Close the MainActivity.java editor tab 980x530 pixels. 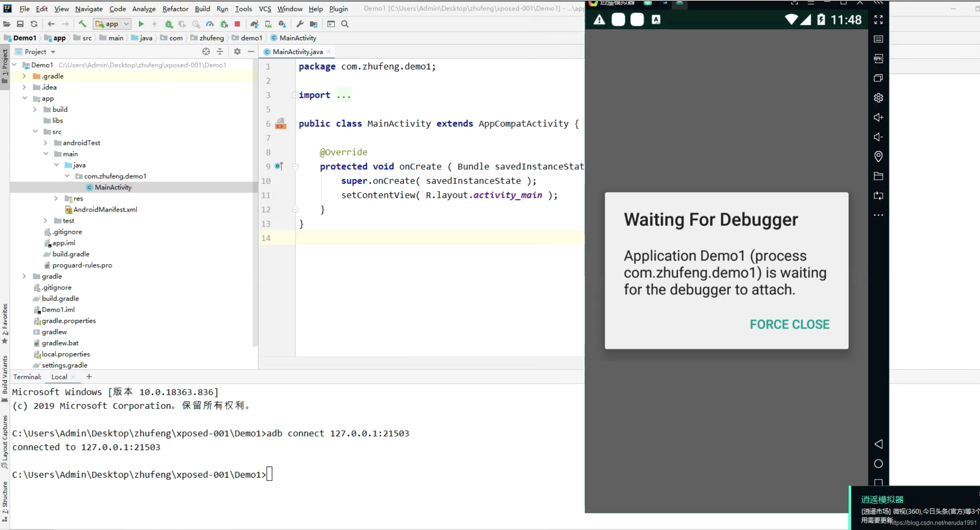click(x=328, y=51)
